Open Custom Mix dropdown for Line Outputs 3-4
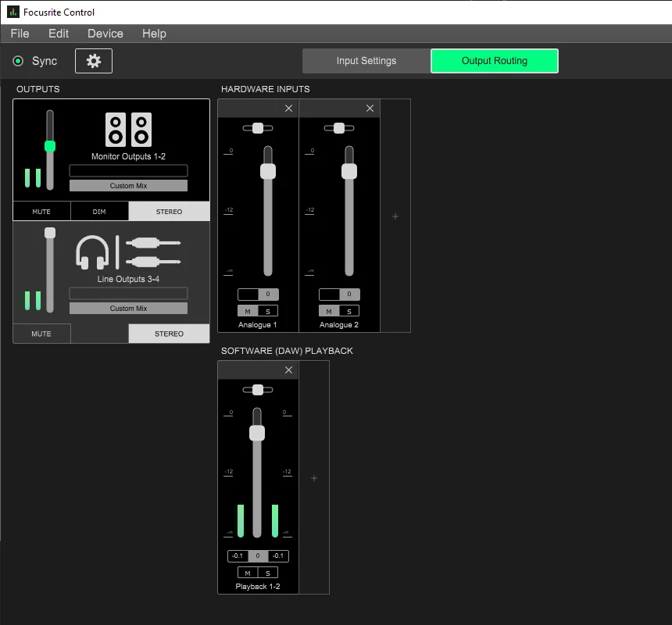 (x=129, y=308)
